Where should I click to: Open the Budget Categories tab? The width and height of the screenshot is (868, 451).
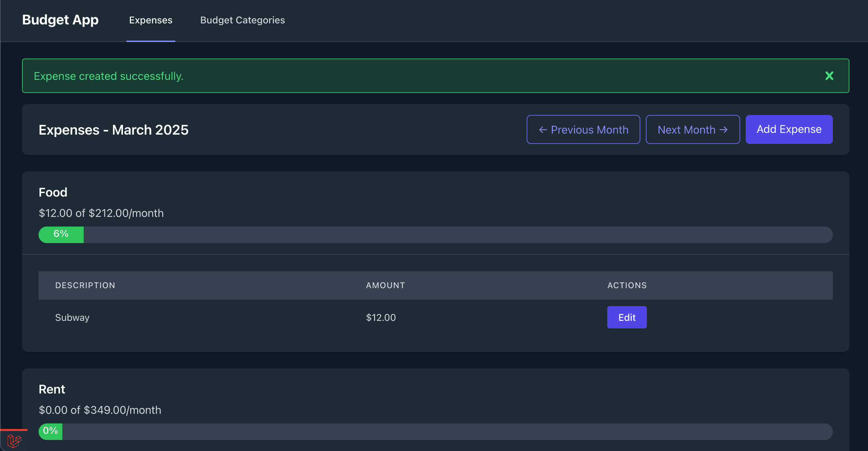point(242,20)
